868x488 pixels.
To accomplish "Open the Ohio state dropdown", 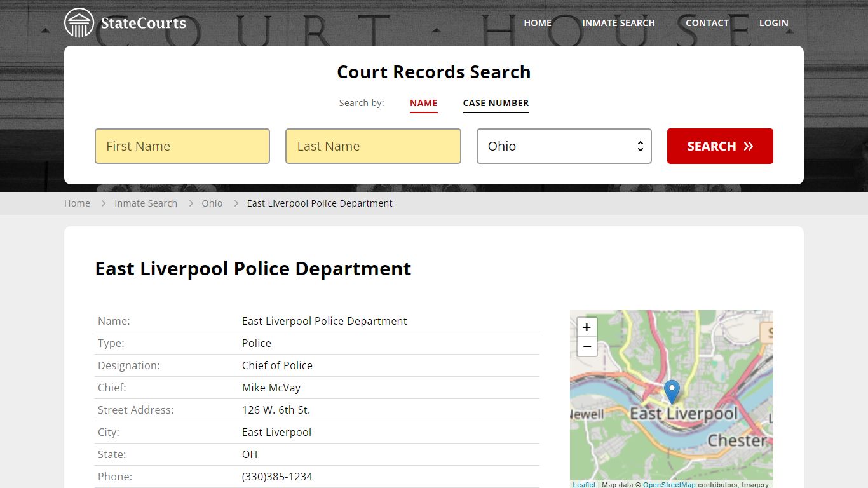I will coord(564,146).
